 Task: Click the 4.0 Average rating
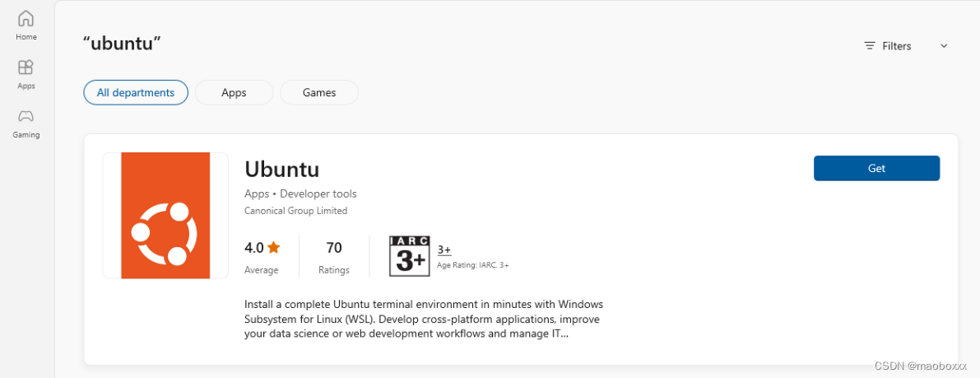[262, 258]
